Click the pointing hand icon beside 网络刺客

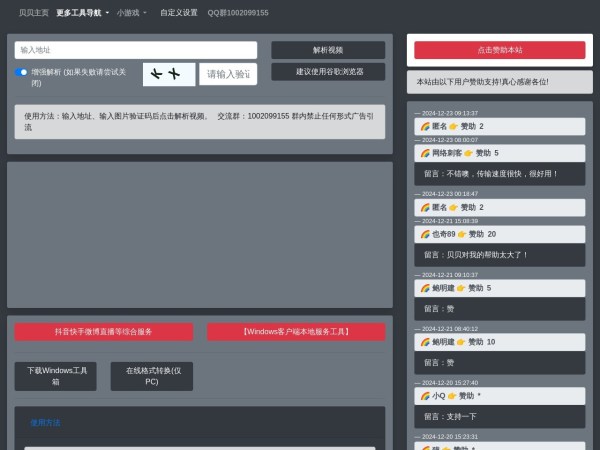tap(468, 153)
